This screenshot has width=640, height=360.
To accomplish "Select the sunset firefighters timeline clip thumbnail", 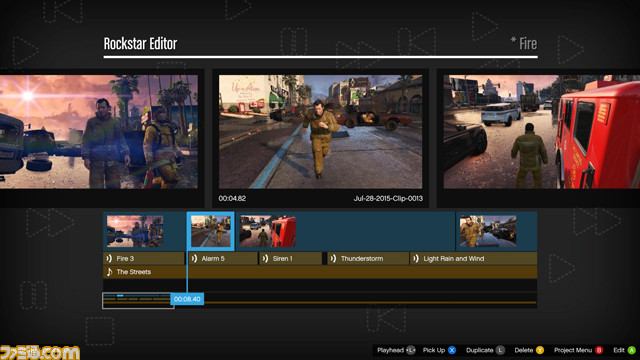I will [x=135, y=231].
